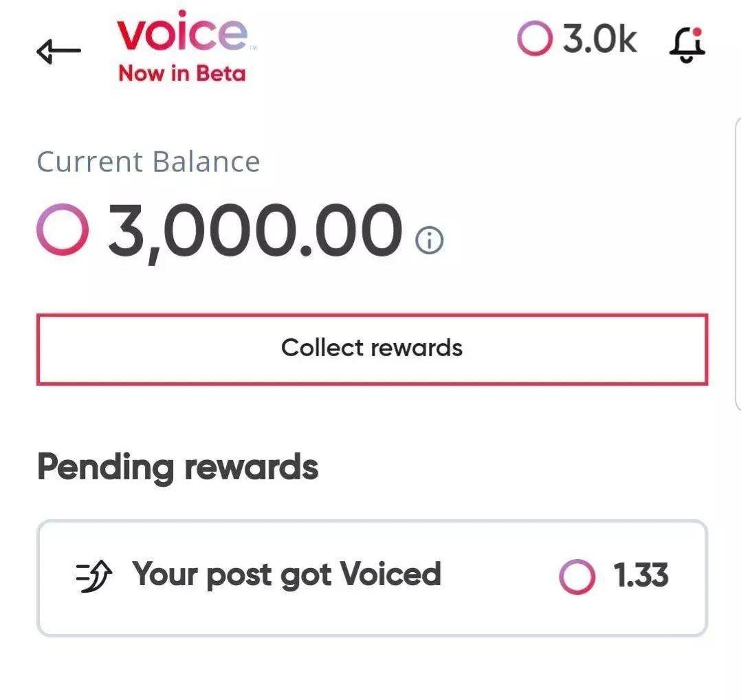741x700 pixels.
Task: Click the header token ring icon
Action: 535,41
